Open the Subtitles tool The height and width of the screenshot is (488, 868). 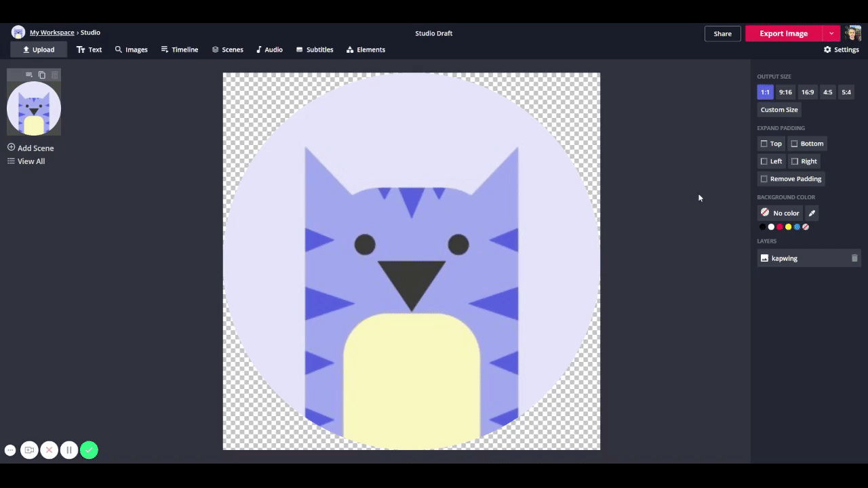coord(315,49)
